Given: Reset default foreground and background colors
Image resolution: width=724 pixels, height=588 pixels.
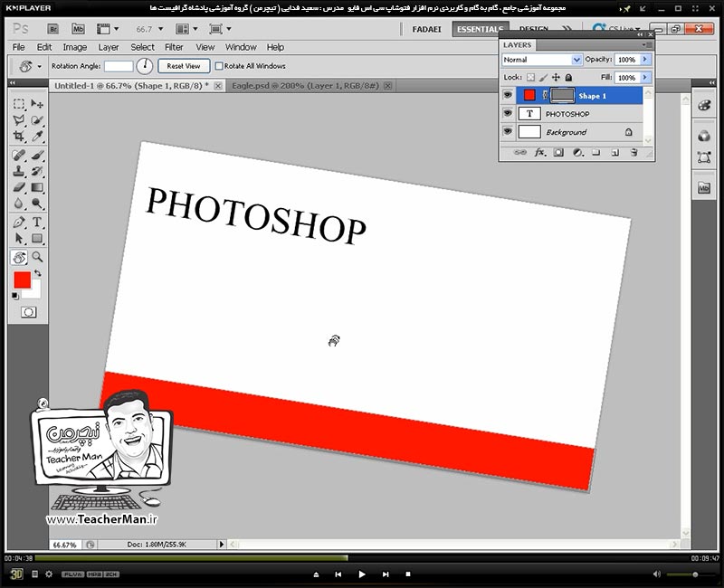Looking at the screenshot, I should click(15, 296).
